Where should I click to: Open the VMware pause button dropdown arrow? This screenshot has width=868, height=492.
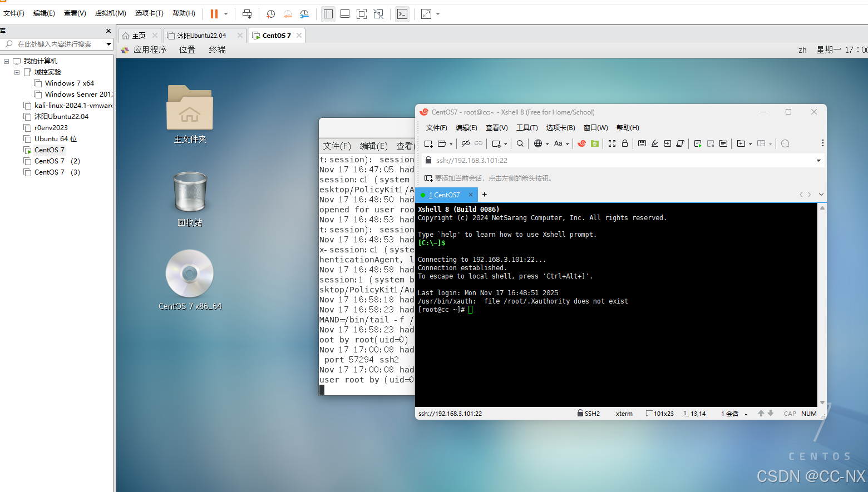(x=226, y=14)
